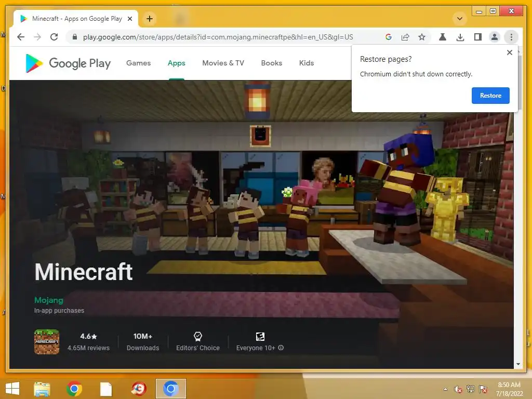This screenshot has width=532, height=399.
Task: Click the forward navigation arrow
Action: coord(37,37)
